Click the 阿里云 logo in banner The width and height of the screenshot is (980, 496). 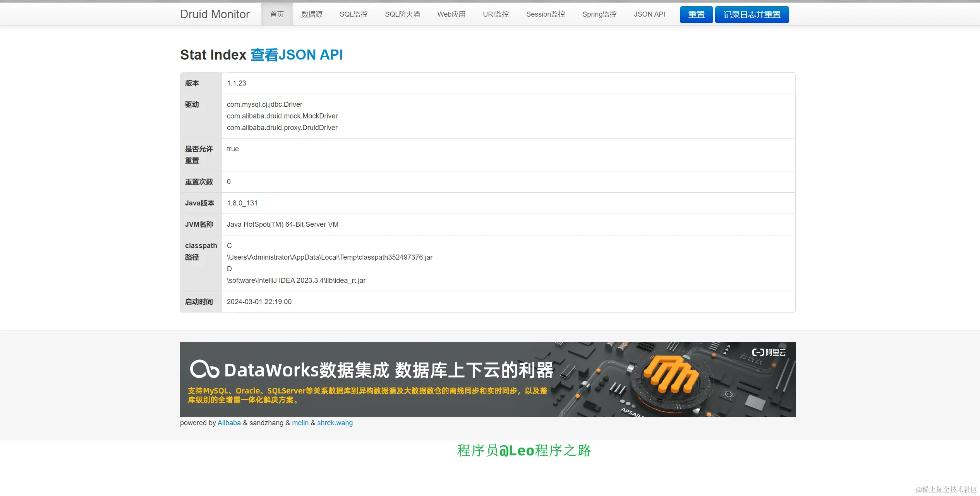(x=769, y=352)
